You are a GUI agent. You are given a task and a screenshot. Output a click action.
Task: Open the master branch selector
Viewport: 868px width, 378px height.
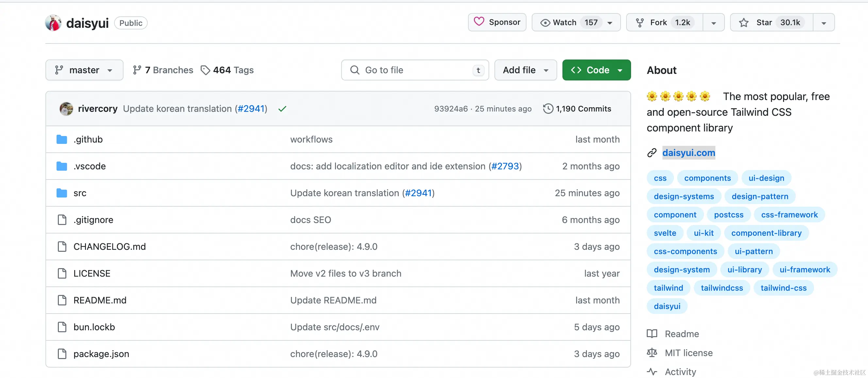[84, 70]
